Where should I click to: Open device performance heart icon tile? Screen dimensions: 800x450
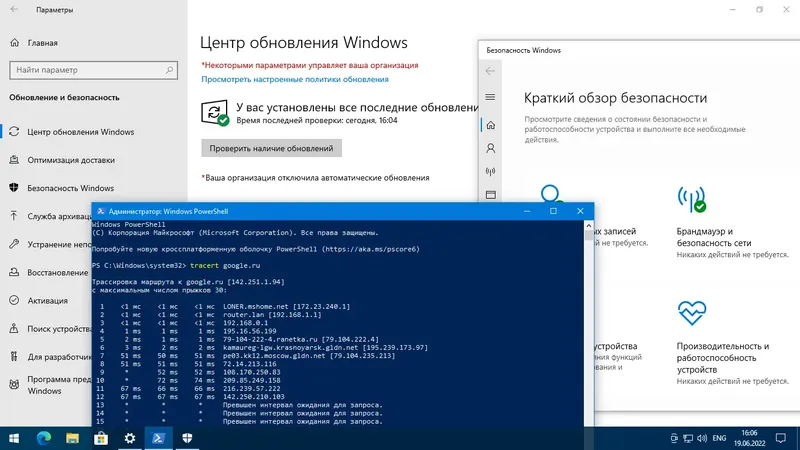(x=692, y=313)
